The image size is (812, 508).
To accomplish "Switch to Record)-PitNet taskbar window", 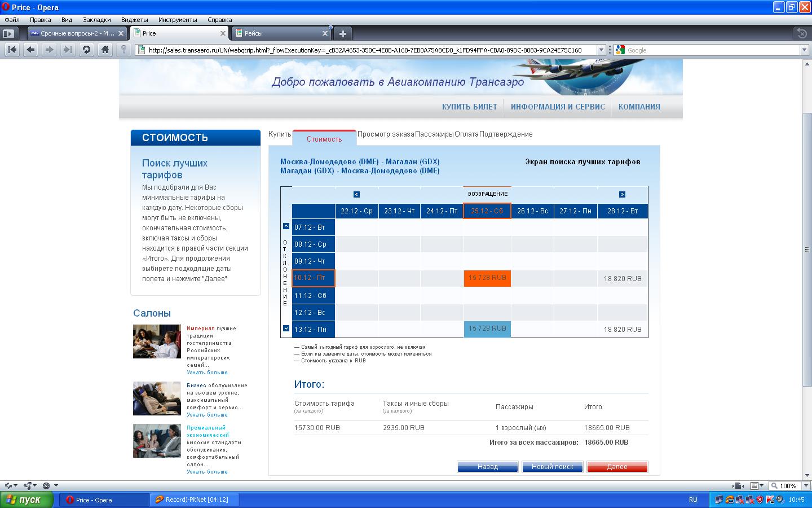I will coord(196,500).
